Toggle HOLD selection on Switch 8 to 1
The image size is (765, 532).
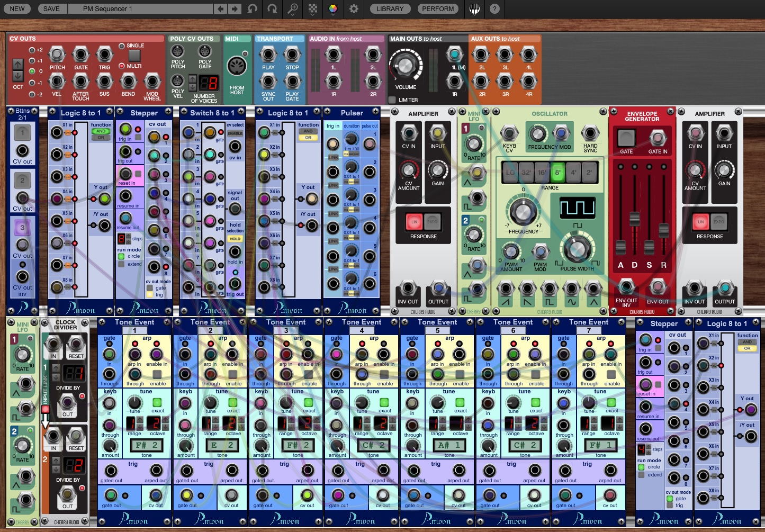point(235,239)
